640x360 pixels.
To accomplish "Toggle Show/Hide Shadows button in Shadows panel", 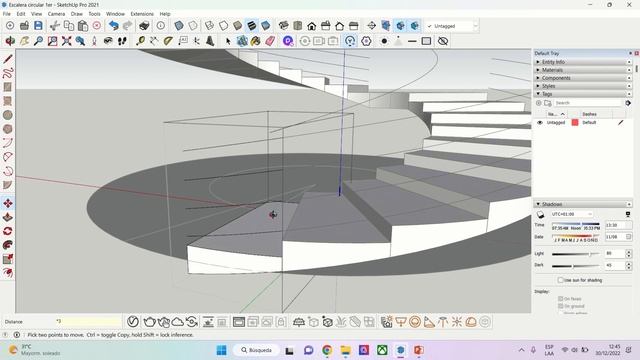I will 540,214.
